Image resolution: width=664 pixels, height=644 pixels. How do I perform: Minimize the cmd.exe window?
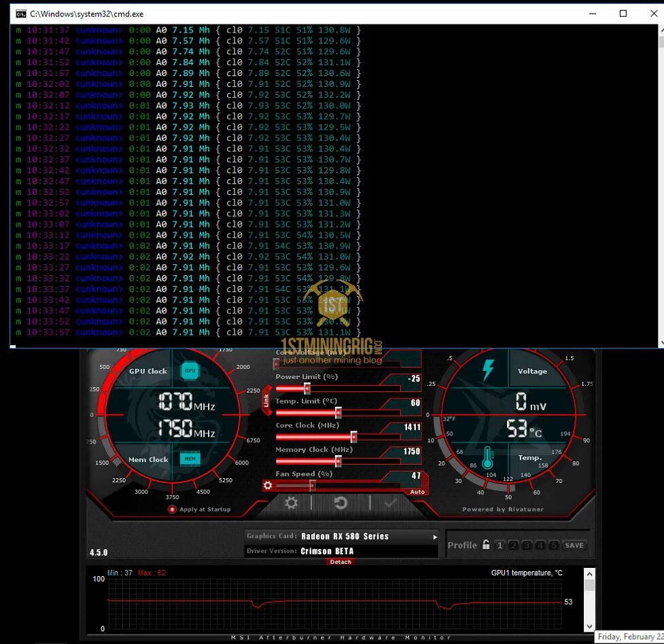593,14
